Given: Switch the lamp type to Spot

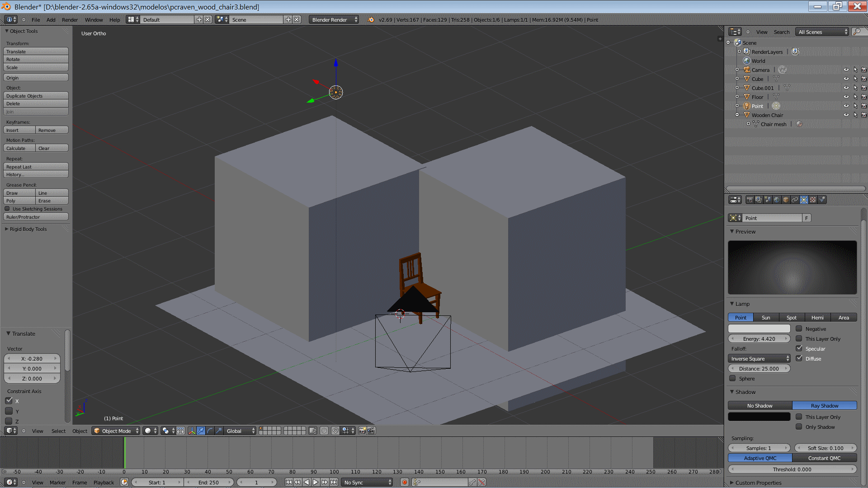Looking at the screenshot, I should click(791, 318).
